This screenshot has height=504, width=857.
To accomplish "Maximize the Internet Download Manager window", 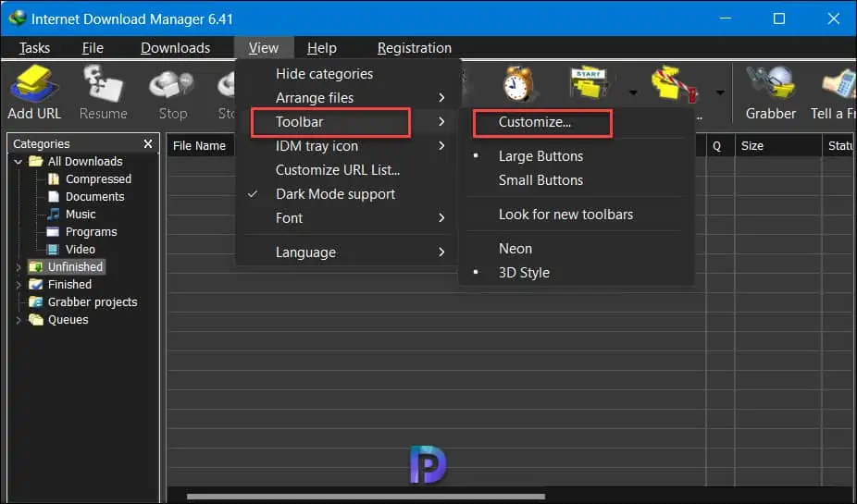I will (x=779, y=18).
